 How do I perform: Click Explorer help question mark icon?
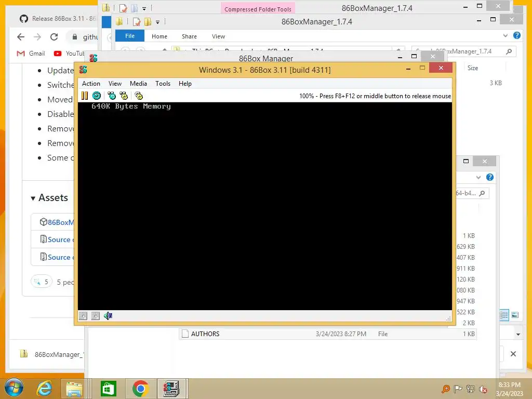(517, 35)
